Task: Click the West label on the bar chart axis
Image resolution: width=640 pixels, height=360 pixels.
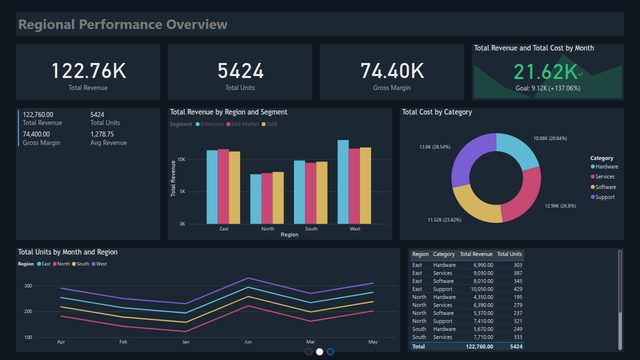Action: pyautogui.click(x=355, y=229)
